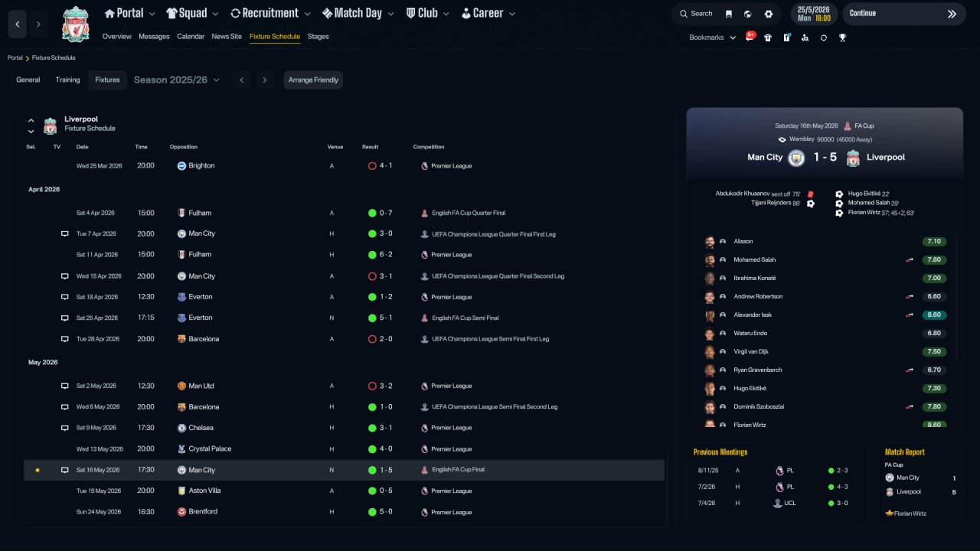The height and width of the screenshot is (551, 980).
Task: Select the Brentford 5-0 Premier League fixture
Action: [x=344, y=512]
